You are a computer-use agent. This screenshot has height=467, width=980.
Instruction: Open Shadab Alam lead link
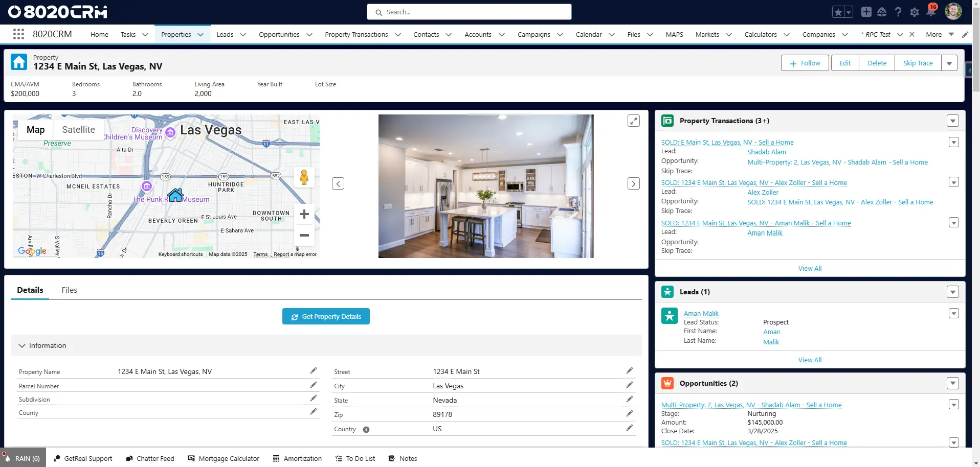pyautogui.click(x=766, y=152)
